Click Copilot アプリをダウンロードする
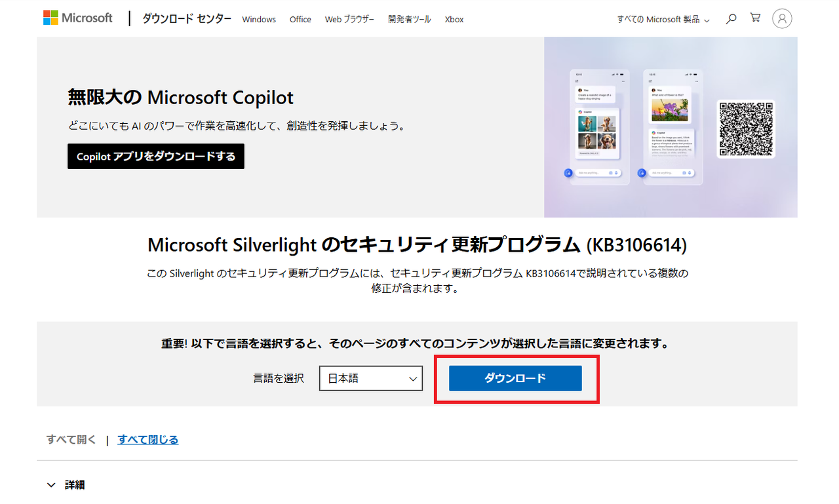This screenshot has width=839, height=504. tap(155, 156)
